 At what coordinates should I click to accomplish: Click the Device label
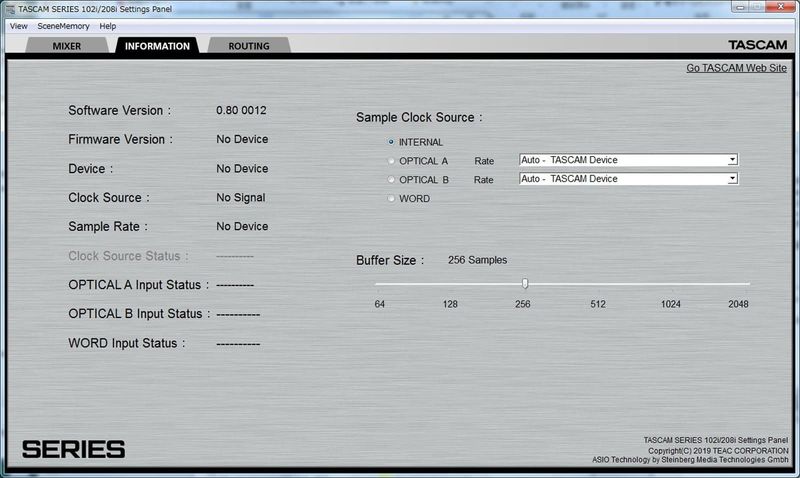pyautogui.click(x=91, y=169)
